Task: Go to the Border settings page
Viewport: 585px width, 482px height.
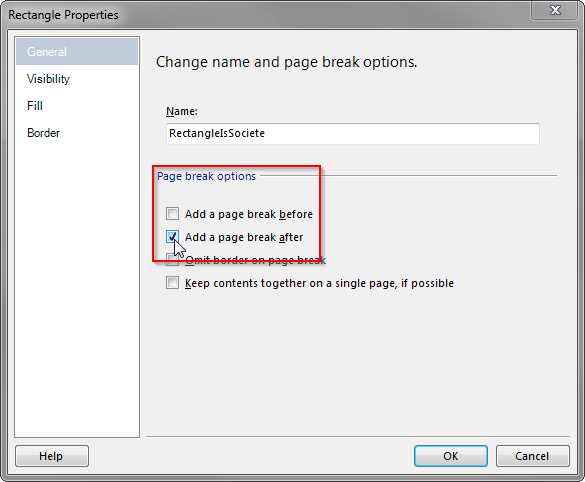Action: tap(43, 133)
